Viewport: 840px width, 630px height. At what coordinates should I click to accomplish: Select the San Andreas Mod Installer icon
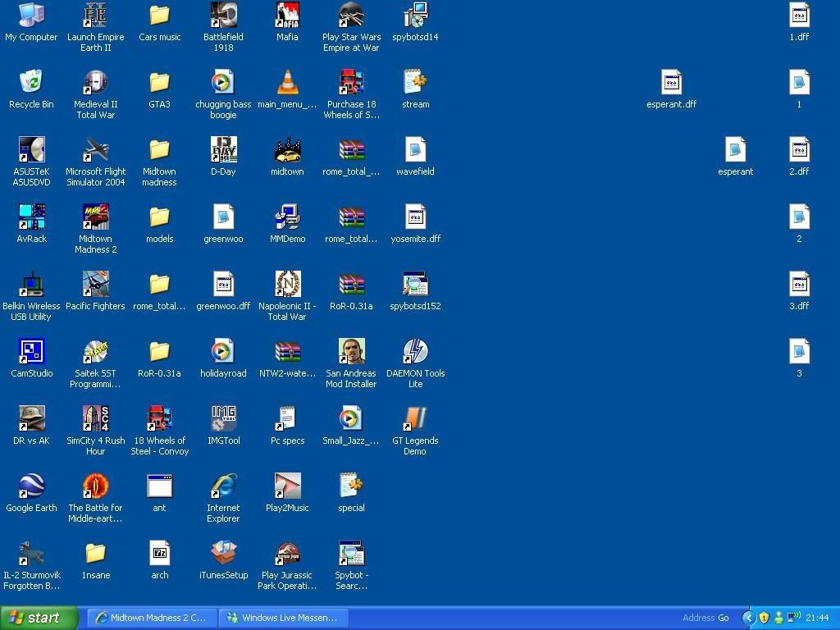[351, 352]
